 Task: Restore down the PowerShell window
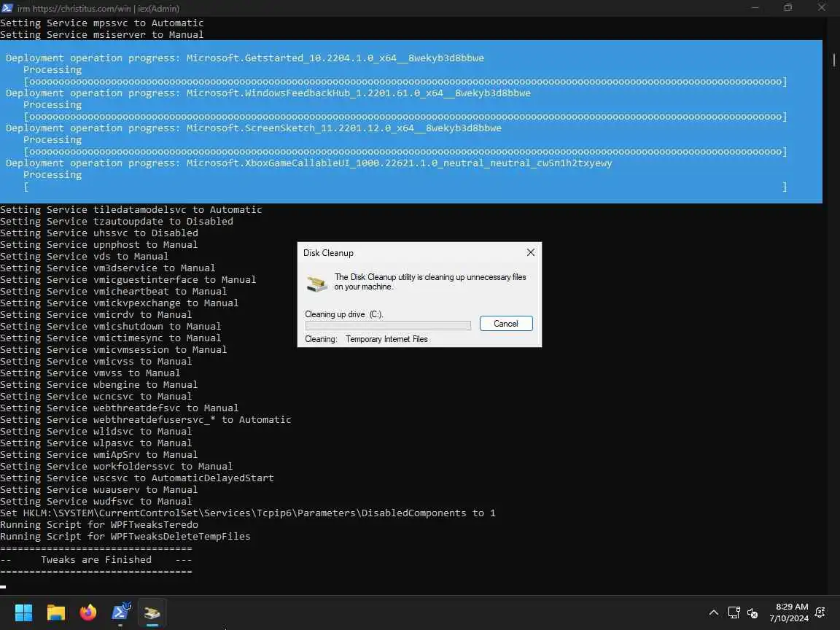point(788,8)
